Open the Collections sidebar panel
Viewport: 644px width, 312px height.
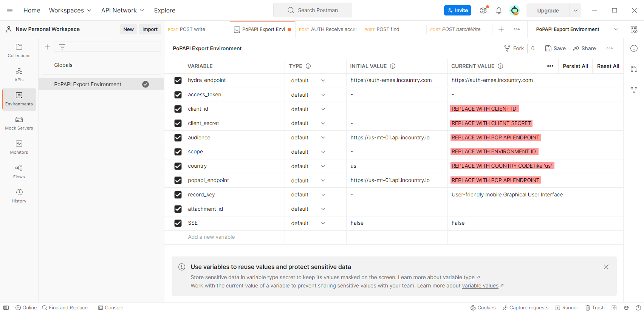tap(19, 51)
